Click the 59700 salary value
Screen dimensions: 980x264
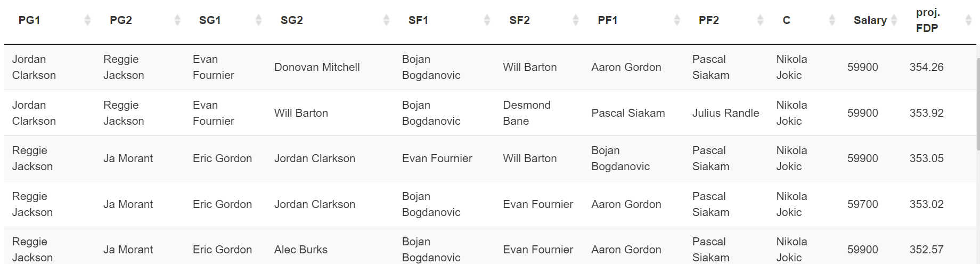pos(862,204)
